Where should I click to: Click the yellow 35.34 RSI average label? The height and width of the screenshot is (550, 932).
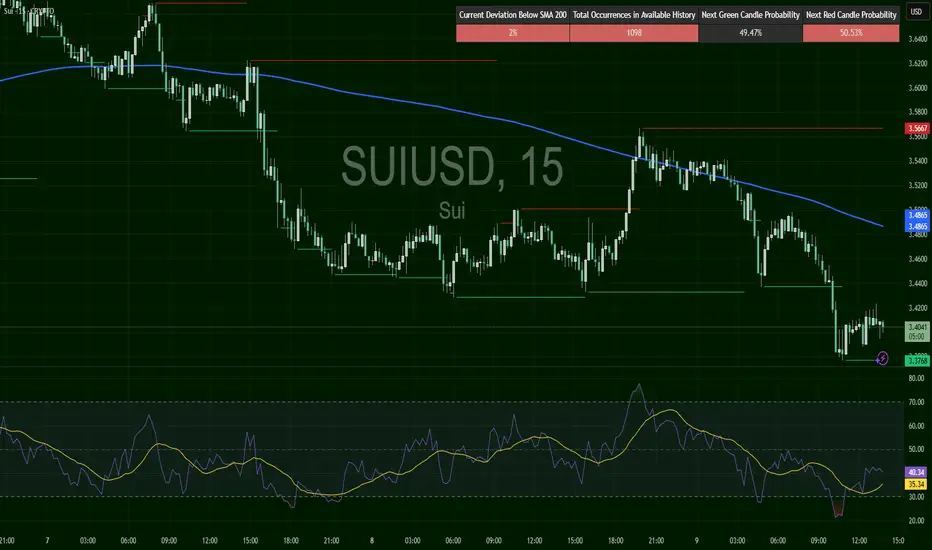pos(916,484)
